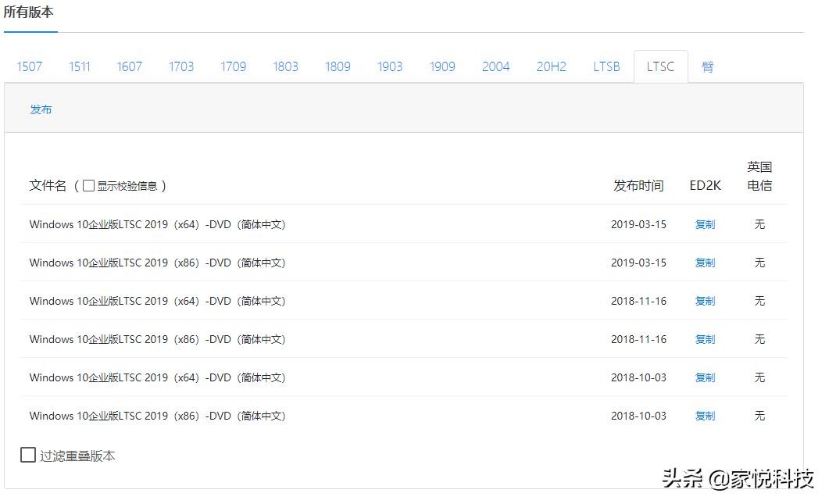829x504 pixels.
Task: Click the 发布 link
Action: coord(41,109)
